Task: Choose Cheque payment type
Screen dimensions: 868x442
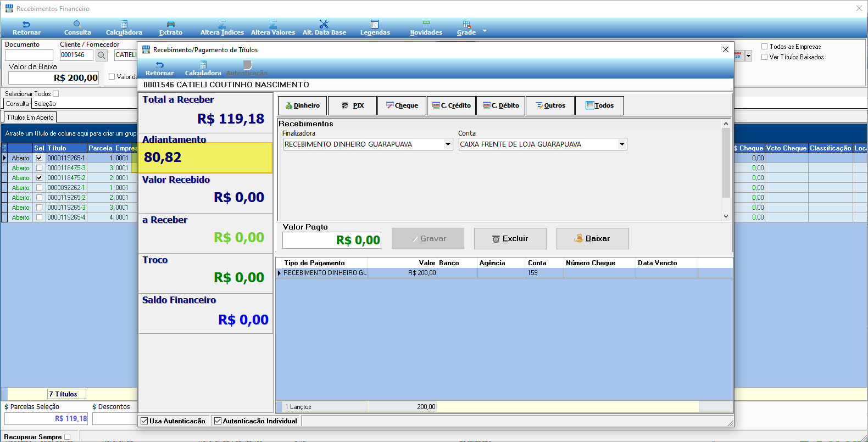Action: [x=402, y=105]
